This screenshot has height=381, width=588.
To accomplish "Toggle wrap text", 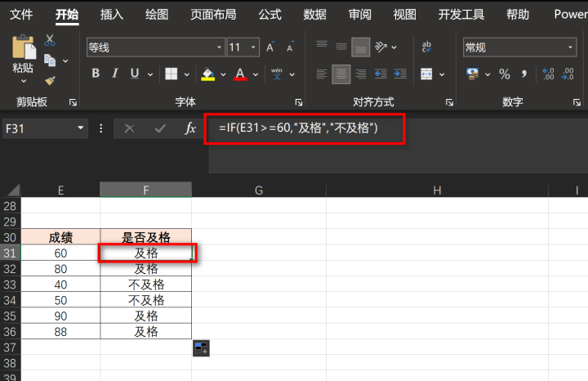I will pos(426,47).
